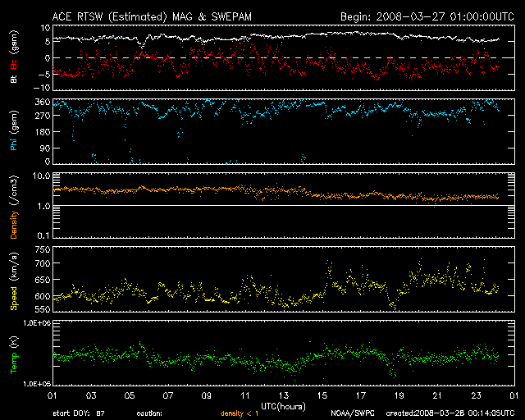Click the white Bt axis label

click(14, 78)
